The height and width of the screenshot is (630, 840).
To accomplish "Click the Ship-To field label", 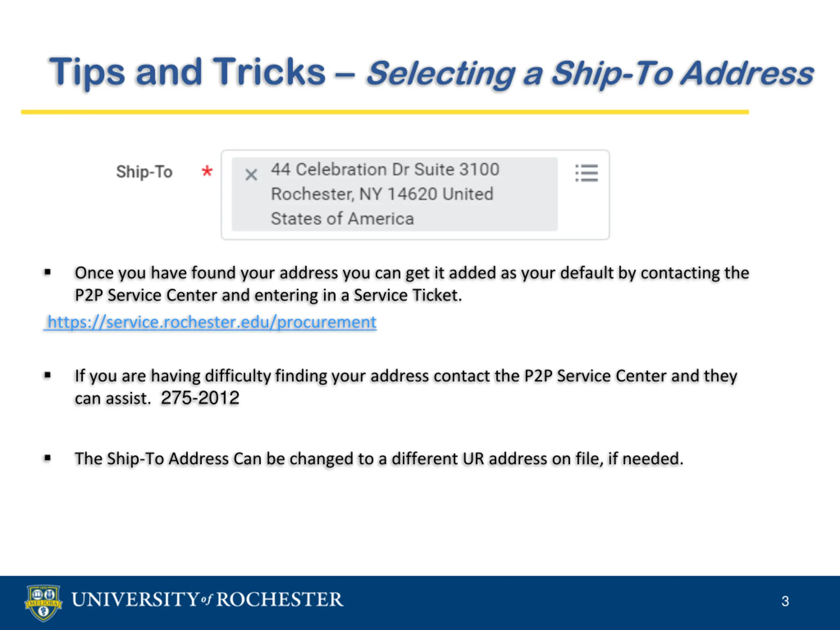I will pos(144,172).
